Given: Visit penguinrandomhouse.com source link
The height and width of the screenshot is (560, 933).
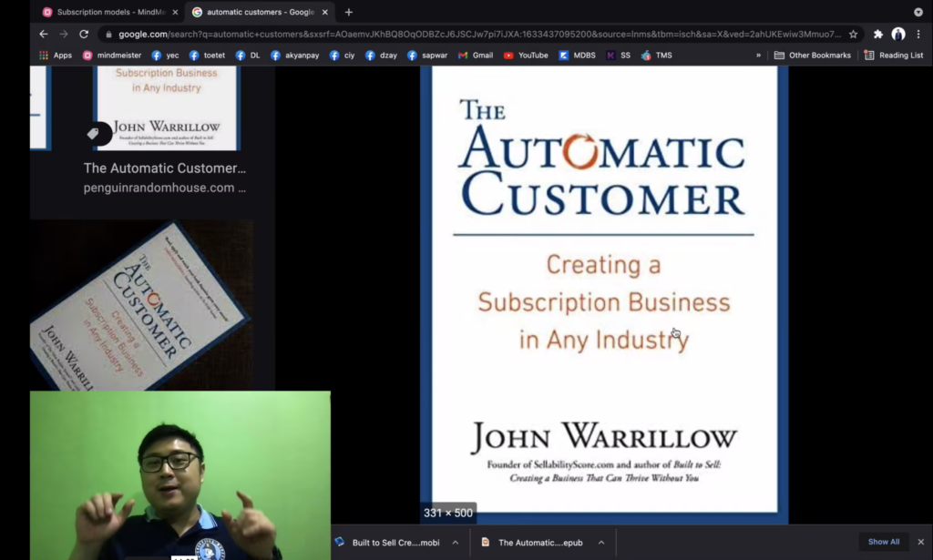Looking at the screenshot, I should (165, 188).
